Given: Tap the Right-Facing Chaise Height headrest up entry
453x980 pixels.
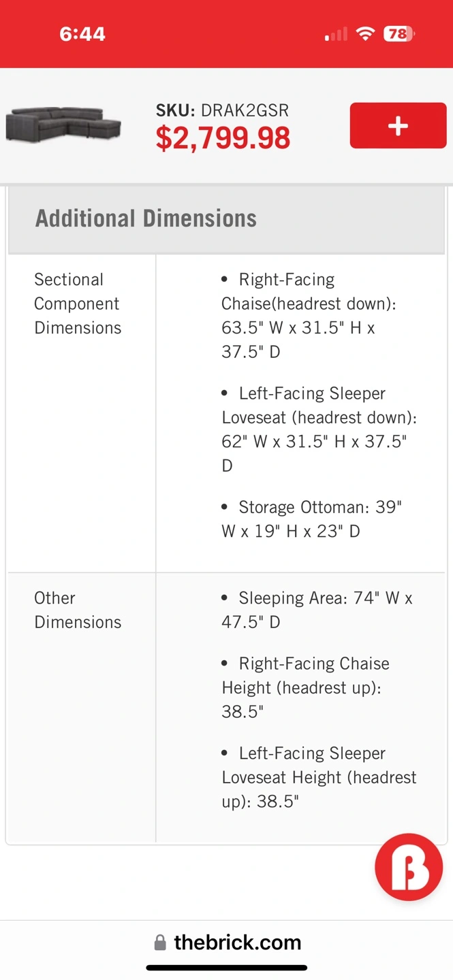Looking at the screenshot, I should (306, 687).
